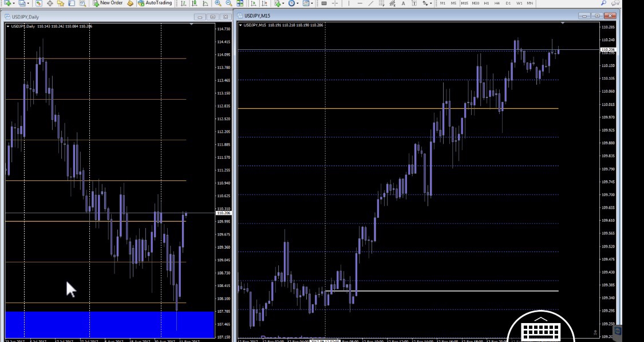Open the Templates dropdown
644x342 pixels.
(x=307, y=3)
